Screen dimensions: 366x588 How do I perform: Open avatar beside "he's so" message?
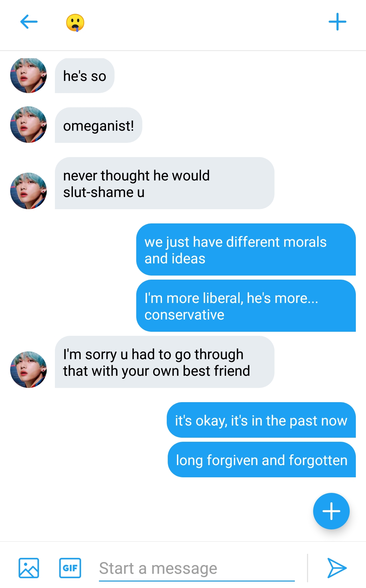(28, 75)
